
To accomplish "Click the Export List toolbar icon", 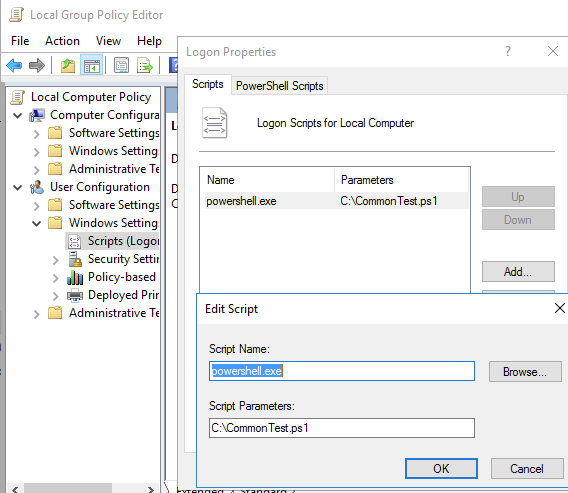I will point(145,66).
